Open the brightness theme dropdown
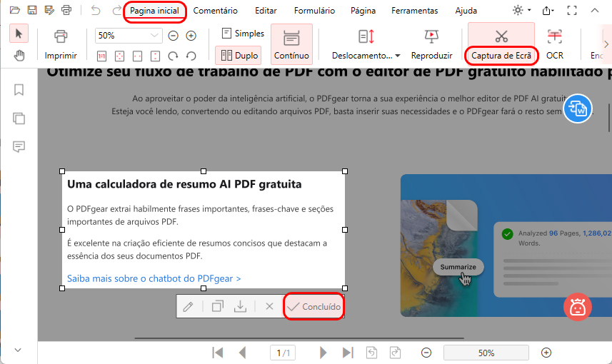The image size is (612, 364). click(x=521, y=10)
